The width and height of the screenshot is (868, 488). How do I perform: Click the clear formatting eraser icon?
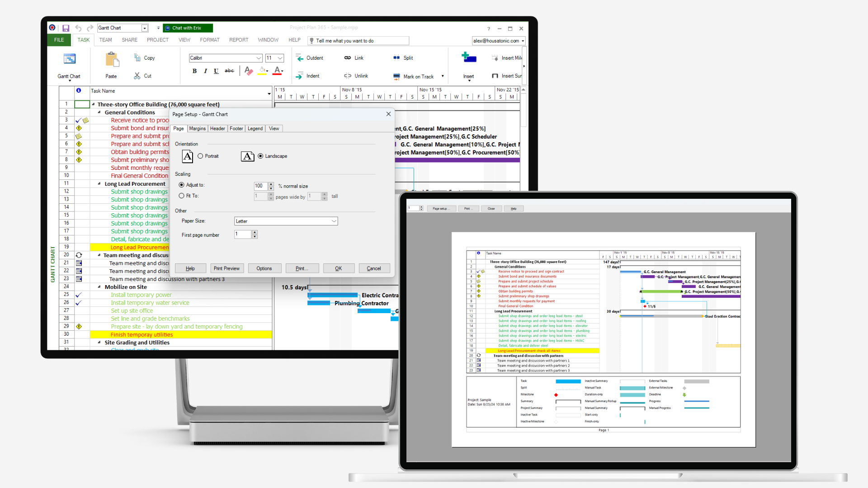pos(248,71)
